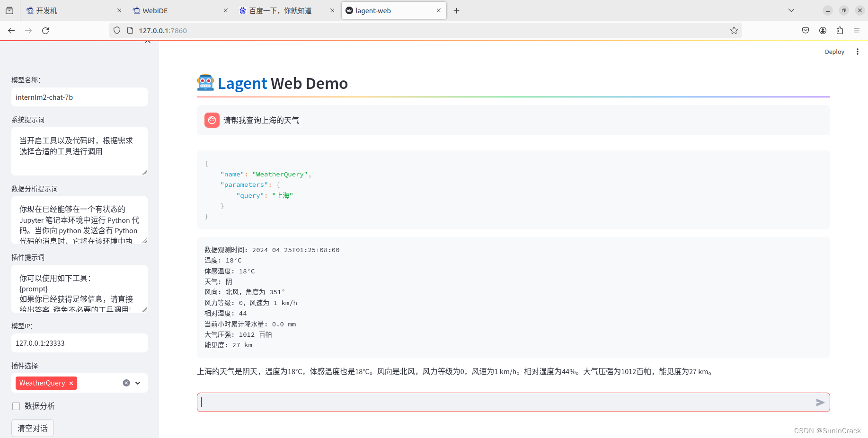Select the lagent-web tab

click(394, 10)
